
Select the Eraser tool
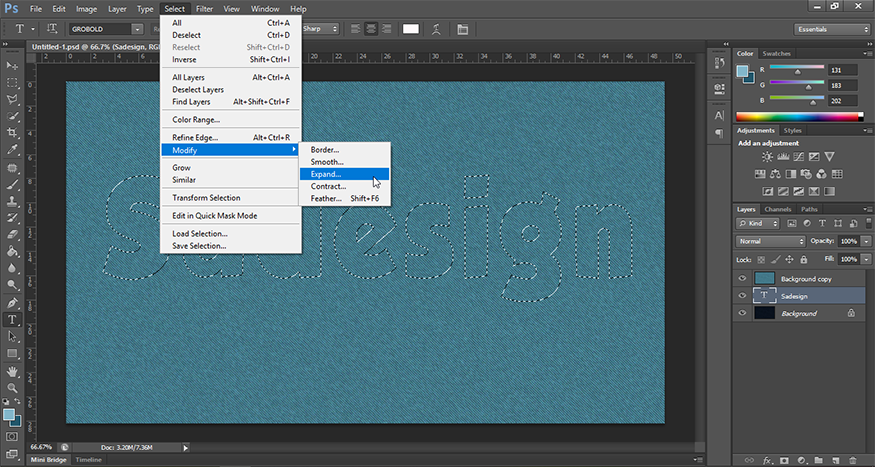coord(12,234)
